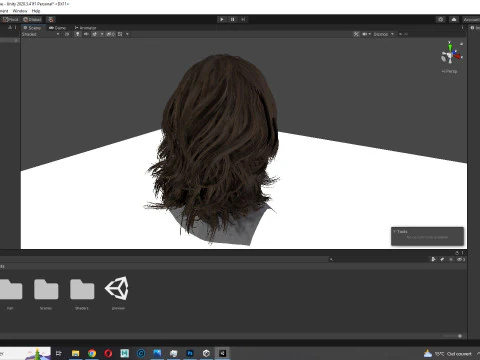Adjust the Project icon size slider
Image resolution: width=480 pixels, height=360 pixels.
point(452,336)
